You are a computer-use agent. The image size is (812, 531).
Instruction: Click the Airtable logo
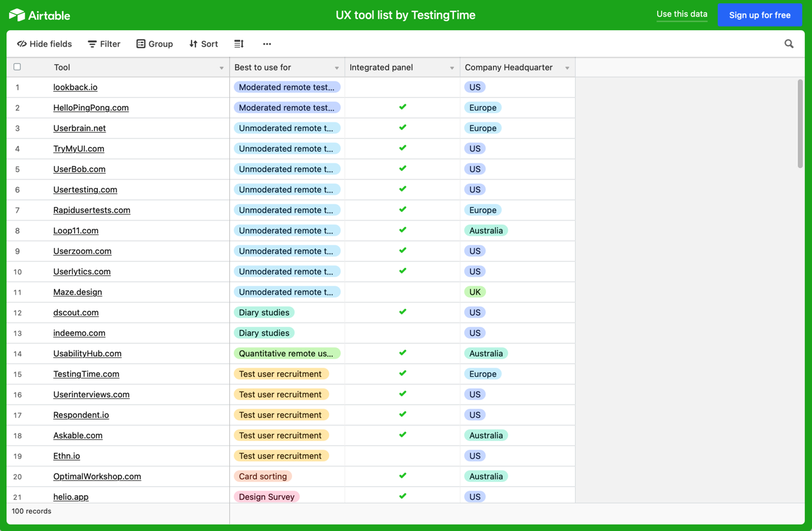pos(39,15)
